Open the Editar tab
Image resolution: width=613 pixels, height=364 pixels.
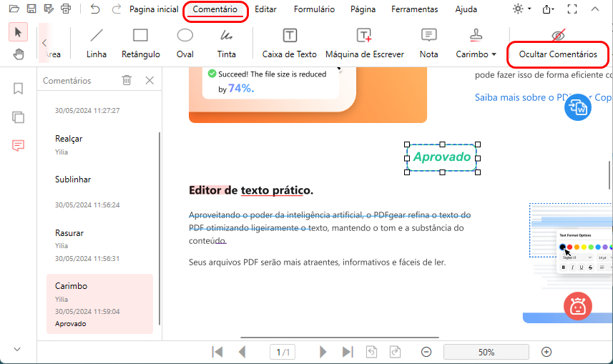pyautogui.click(x=265, y=9)
